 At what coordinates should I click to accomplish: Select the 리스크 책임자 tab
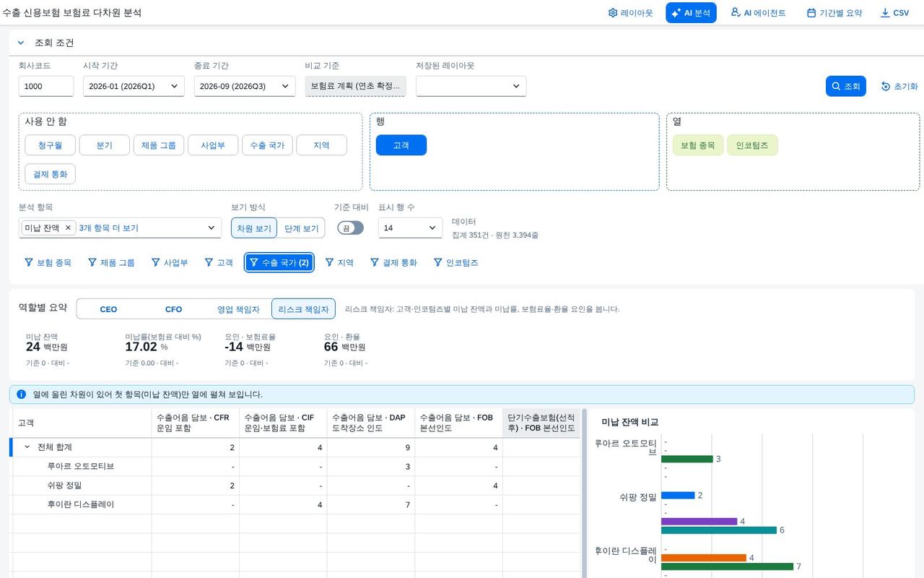pos(303,309)
